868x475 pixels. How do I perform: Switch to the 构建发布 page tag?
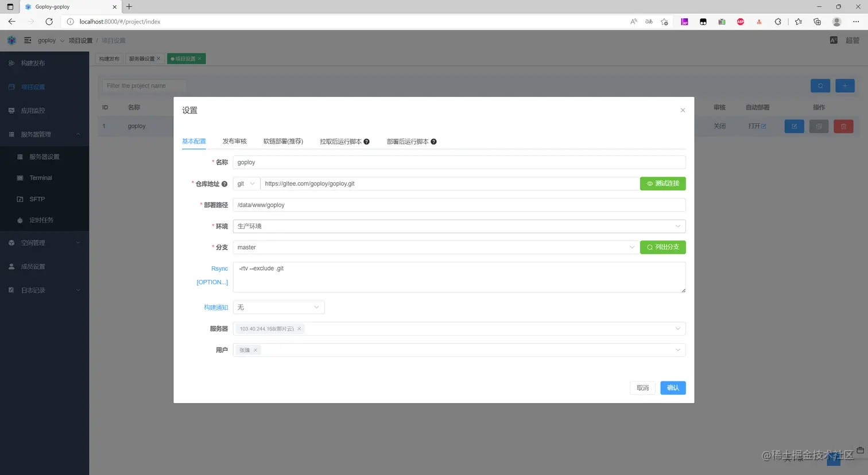point(109,59)
